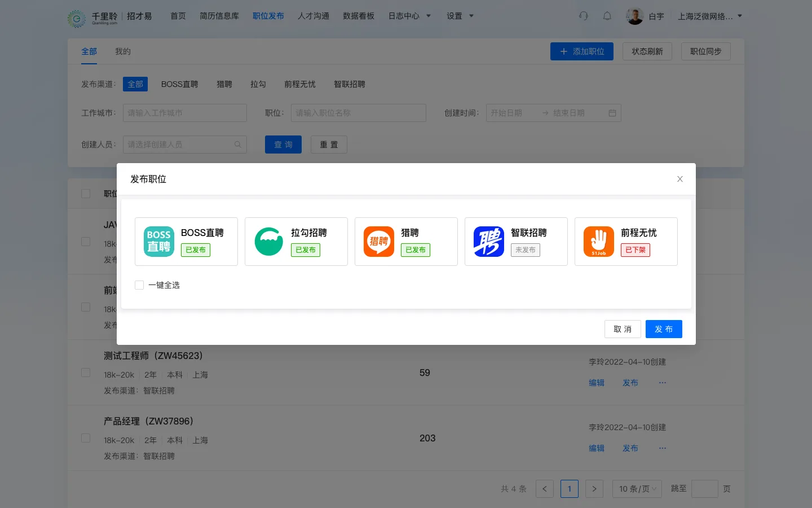This screenshot has width=812, height=508.
Task: Open 简历信息库 navigation item
Action: (219, 16)
